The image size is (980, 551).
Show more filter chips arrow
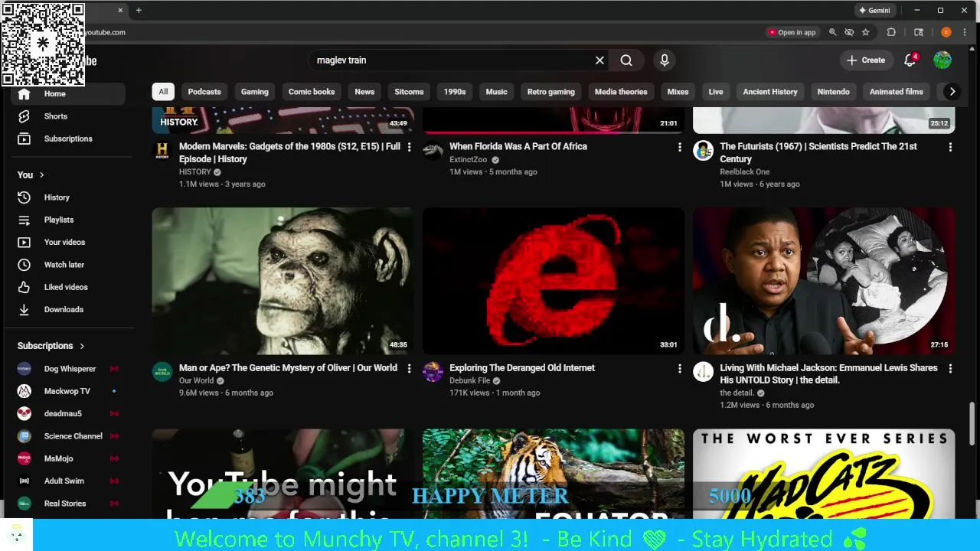point(952,92)
